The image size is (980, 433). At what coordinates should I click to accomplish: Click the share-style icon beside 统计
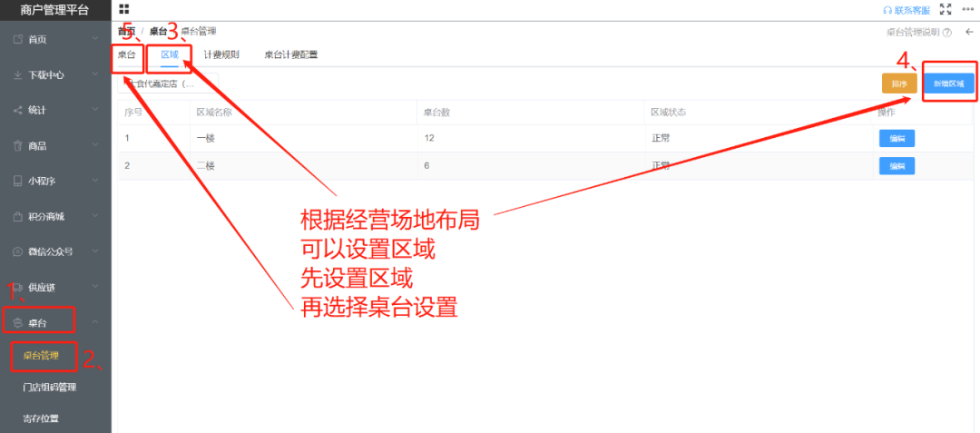18,110
